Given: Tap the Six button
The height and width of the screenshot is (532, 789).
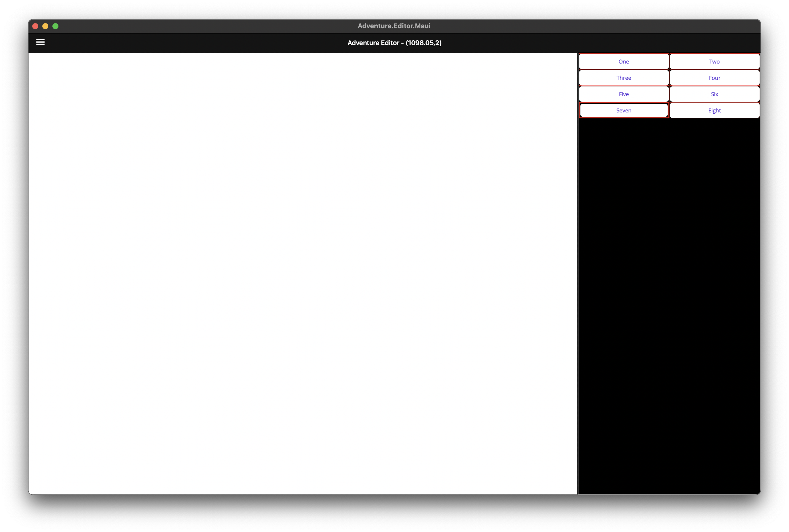Looking at the screenshot, I should pos(714,94).
